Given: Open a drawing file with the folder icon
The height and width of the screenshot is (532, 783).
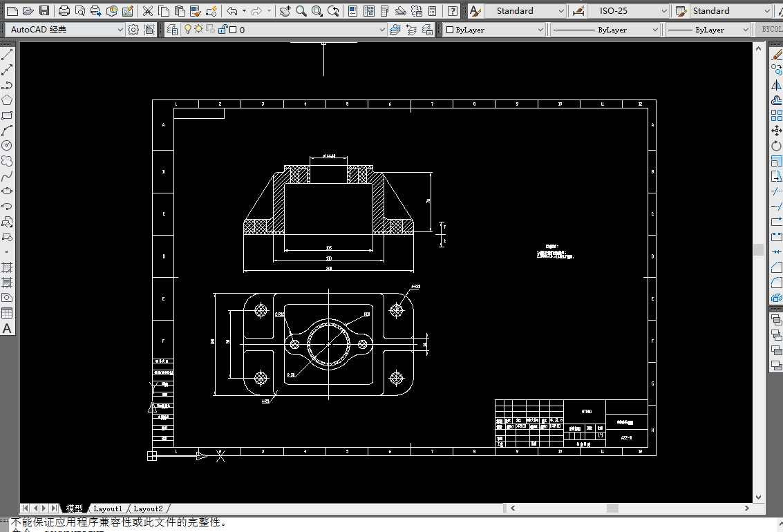Looking at the screenshot, I should click(x=28, y=10).
